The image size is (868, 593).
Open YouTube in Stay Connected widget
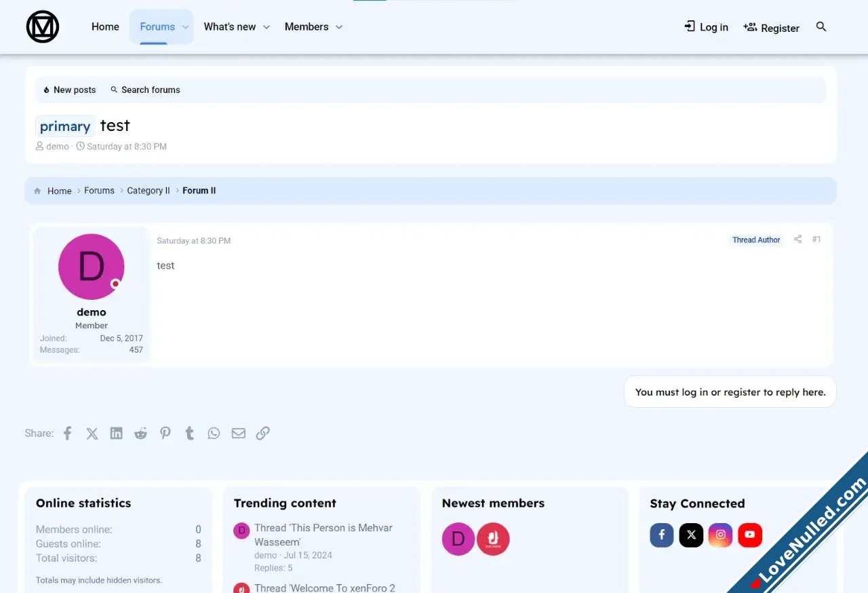coord(750,535)
